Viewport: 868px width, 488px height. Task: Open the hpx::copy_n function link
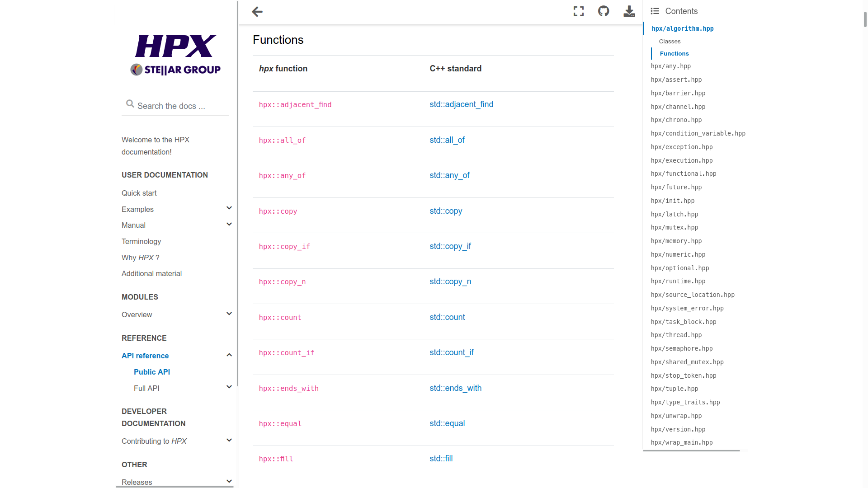282,282
